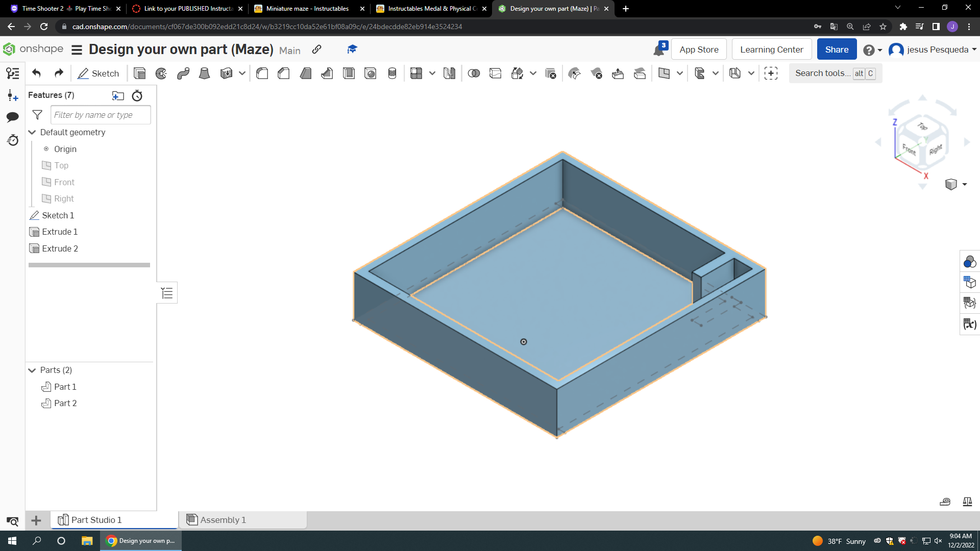Image resolution: width=980 pixels, height=551 pixels.
Task: Open the Versions and history panel
Action: [13, 140]
